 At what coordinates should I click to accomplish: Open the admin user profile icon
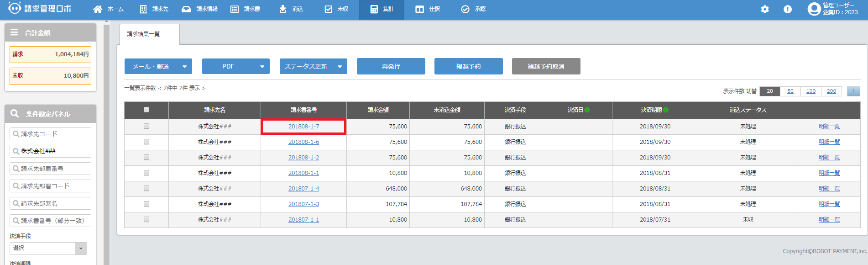click(814, 9)
